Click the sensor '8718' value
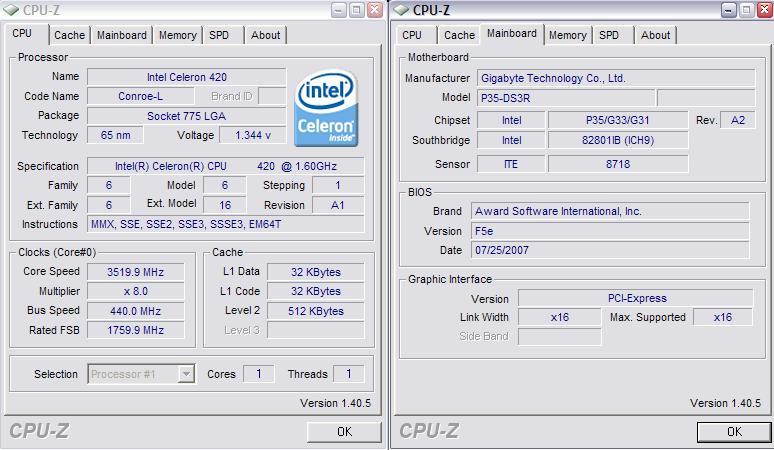 (618, 164)
